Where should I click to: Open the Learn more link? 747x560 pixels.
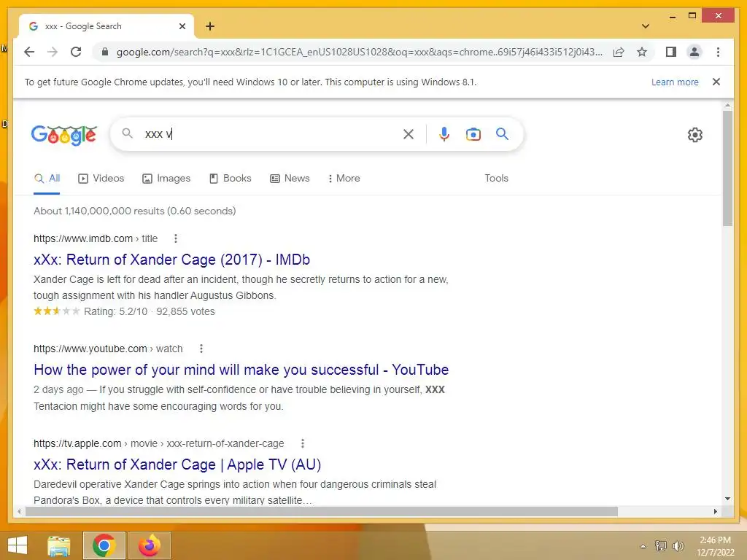coord(675,82)
